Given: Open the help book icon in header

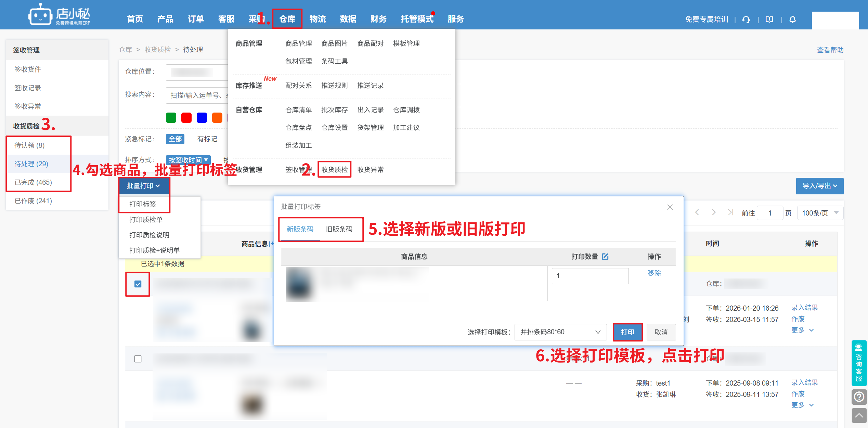Looking at the screenshot, I should pyautogui.click(x=769, y=20).
